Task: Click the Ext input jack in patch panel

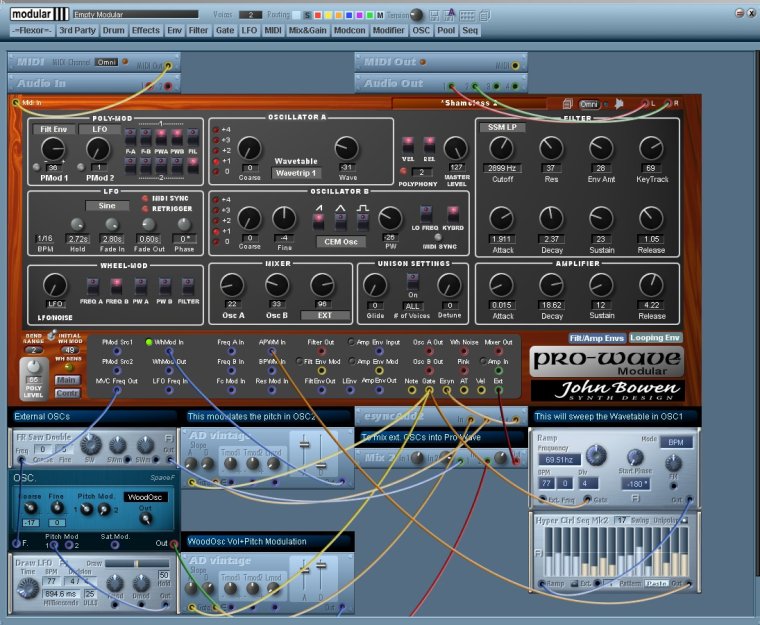Action: tap(498, 390)
